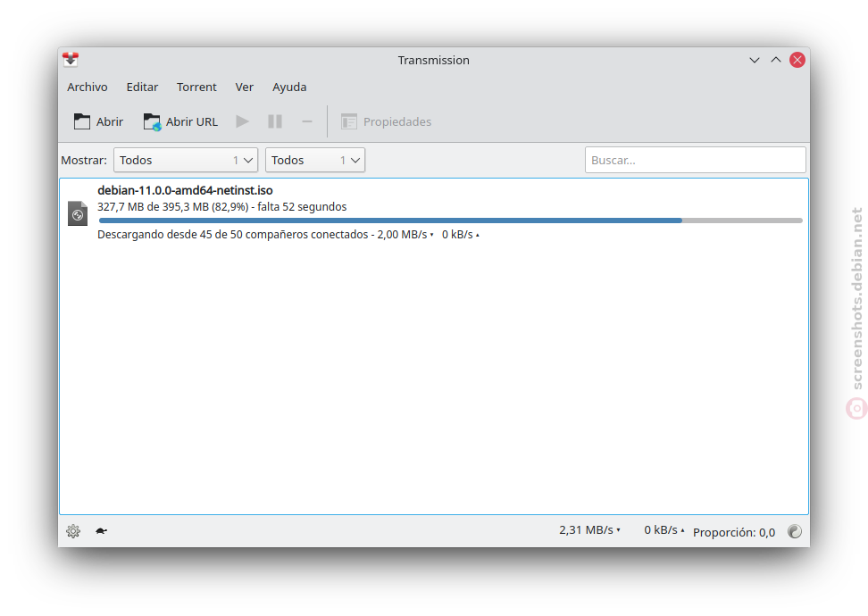Open the gear options menu in status bar
Image resolution: width=868 pixels, height=616 pixels.
click(x=73, y=531)
